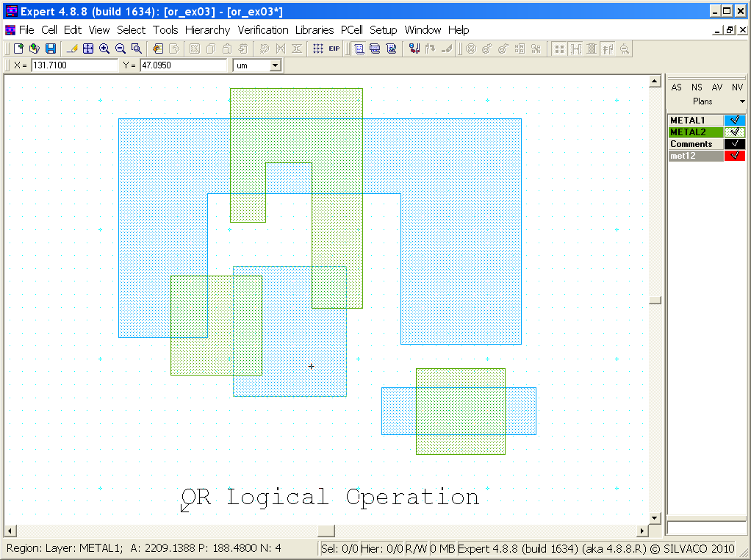Open the Hierarchy menu
The width and height of the screenshot is (751, 560).
pos(207,30)
